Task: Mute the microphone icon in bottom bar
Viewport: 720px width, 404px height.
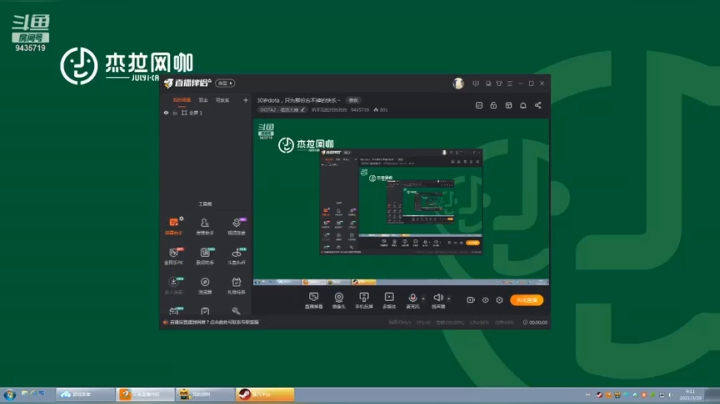Action: [x=412, y=300]
